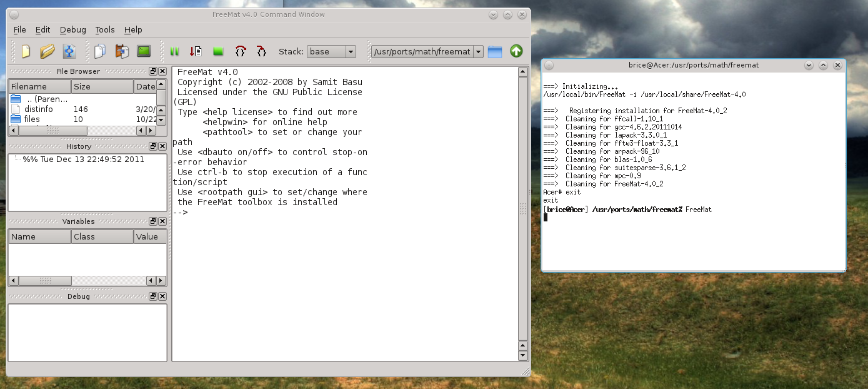This screenshot has height=389, width=868.
Task: Click the green up-arrow parent directory icon
Action: [516, 51]
